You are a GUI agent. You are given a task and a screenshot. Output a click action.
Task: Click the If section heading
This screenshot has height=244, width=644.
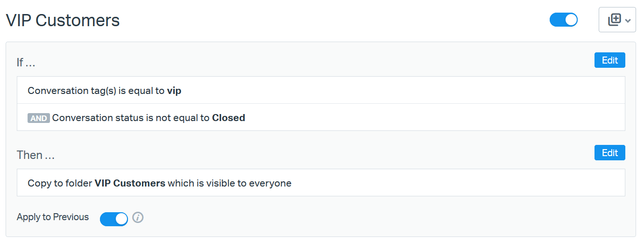[x=26, y=63]
